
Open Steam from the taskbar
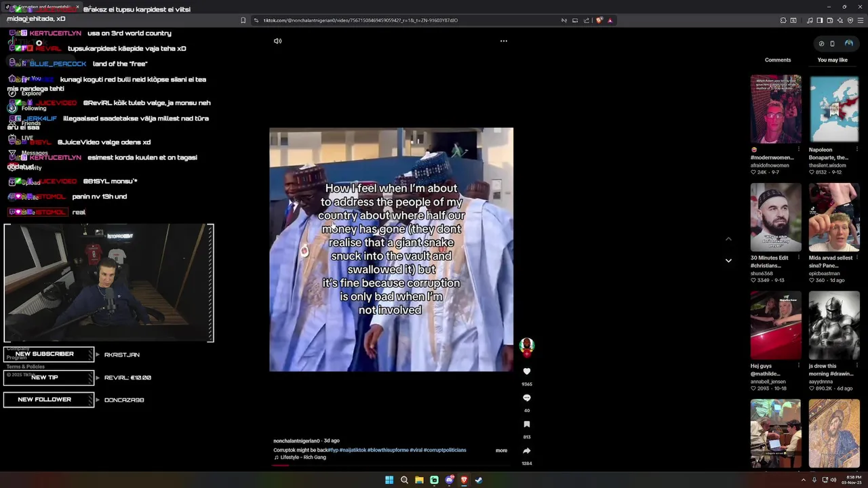click(x=479, y=480)
